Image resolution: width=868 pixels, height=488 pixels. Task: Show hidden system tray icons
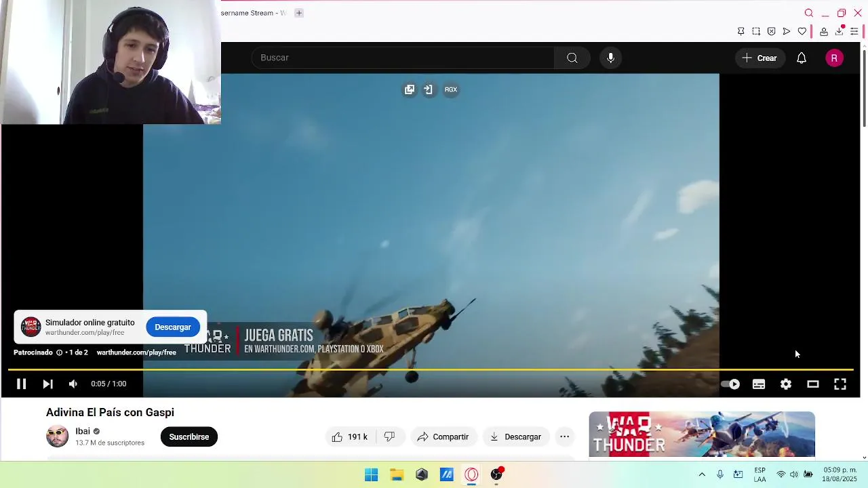tap(702, 474)
